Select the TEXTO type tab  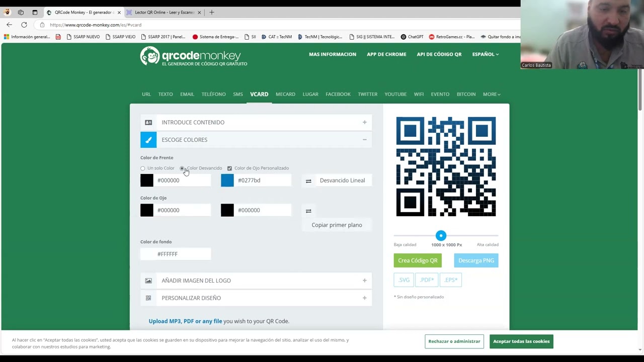point(166,94)
